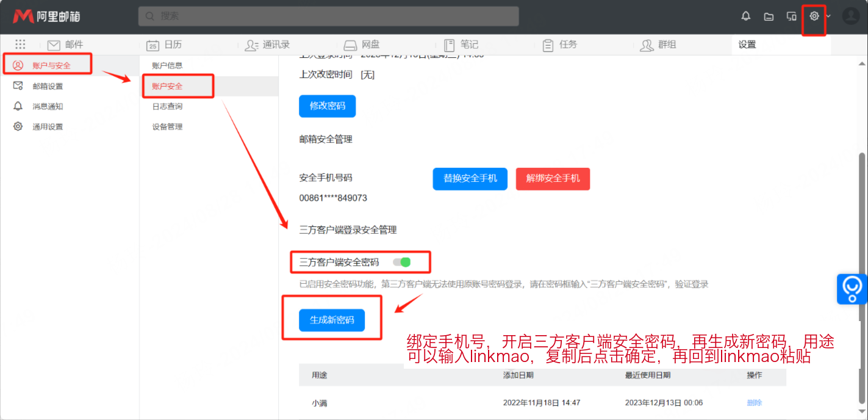Screen dimensions: 868x420
Task: Click the scrollbar up arrow
Action: [861, 63]
